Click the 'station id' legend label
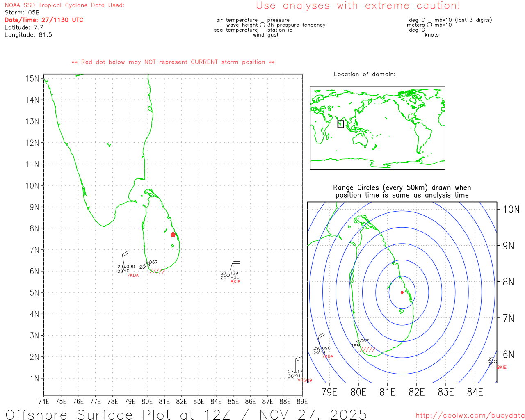 pos(280,30)
